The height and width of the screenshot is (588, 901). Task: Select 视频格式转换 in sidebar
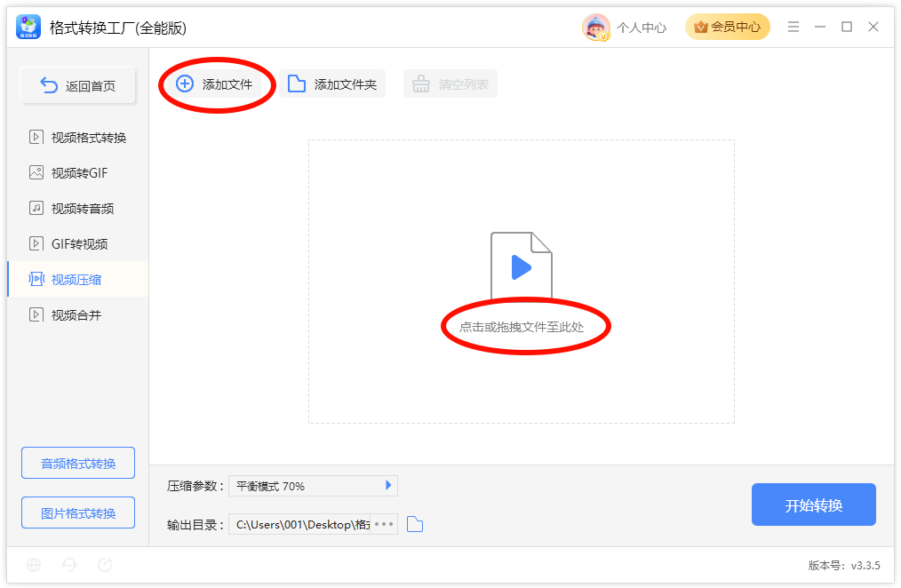tap(78, 138)
